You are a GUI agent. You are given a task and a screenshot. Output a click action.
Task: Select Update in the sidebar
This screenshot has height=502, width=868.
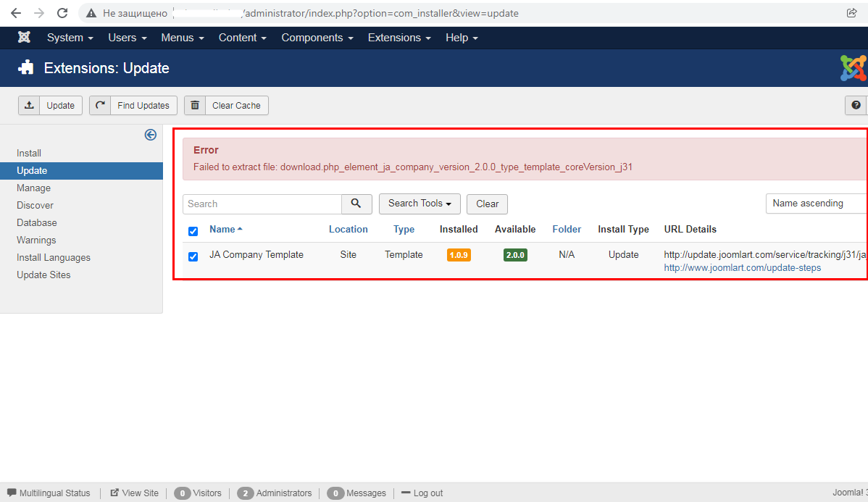tap(81, 170)
